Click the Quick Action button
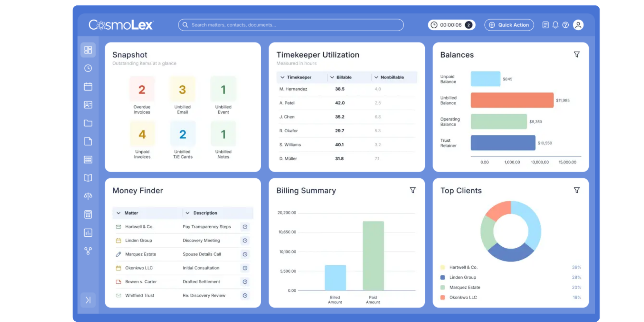This screenshot has width=644, height=322. (x=509, y=25)
